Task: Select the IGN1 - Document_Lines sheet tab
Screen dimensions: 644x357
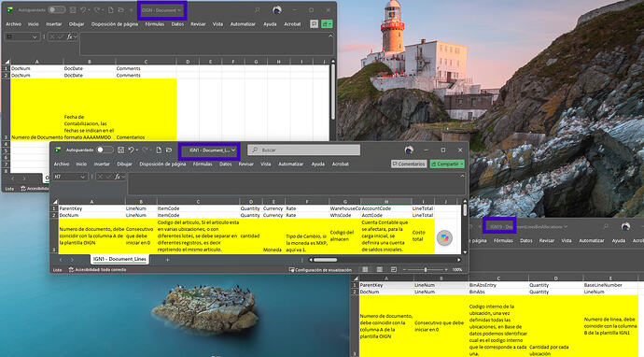Action: point(119,259)
